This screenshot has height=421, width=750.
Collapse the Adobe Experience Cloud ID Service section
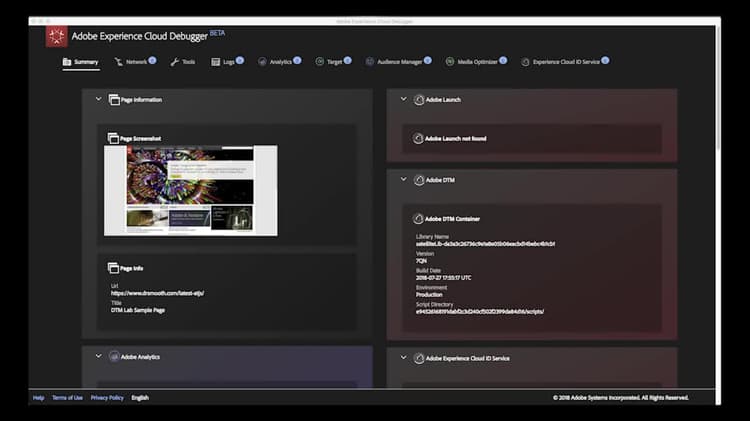pos(404,357)
